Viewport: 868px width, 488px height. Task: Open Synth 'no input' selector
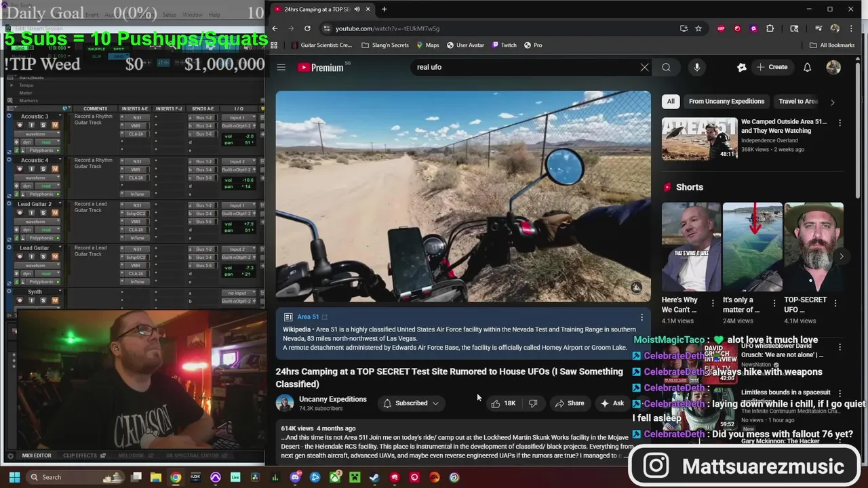point(239,293)
